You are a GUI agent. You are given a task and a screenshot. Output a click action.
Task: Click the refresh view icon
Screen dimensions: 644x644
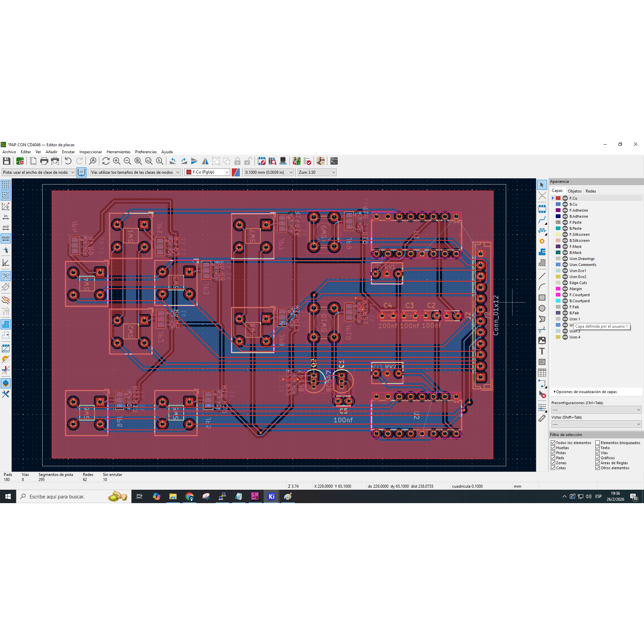click(x=106, y=161)
